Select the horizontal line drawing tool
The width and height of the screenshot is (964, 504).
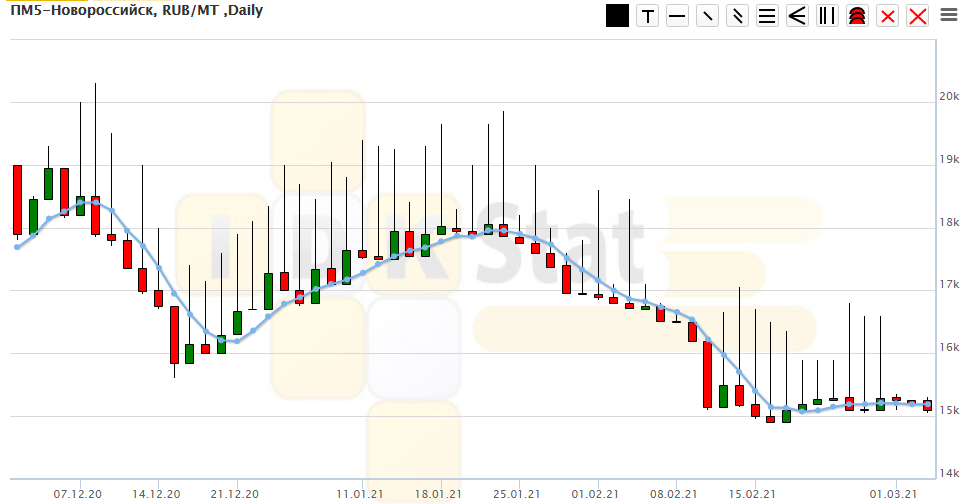pos(678,16)
